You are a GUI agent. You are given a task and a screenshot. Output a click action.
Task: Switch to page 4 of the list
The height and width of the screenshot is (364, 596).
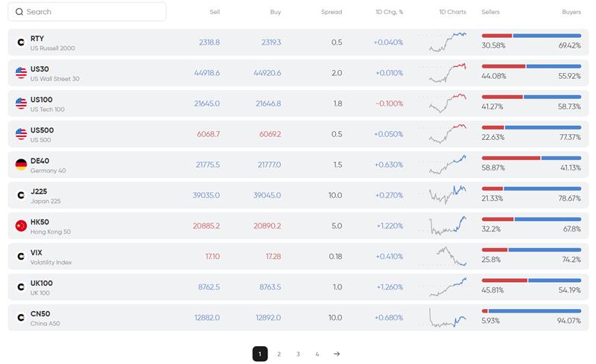coord(317,354)
